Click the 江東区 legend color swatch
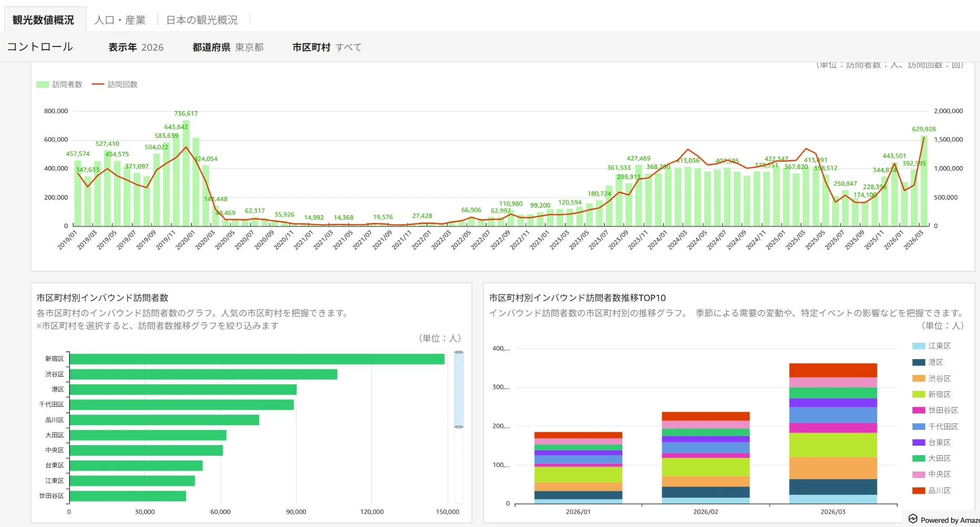 point(919,346)
